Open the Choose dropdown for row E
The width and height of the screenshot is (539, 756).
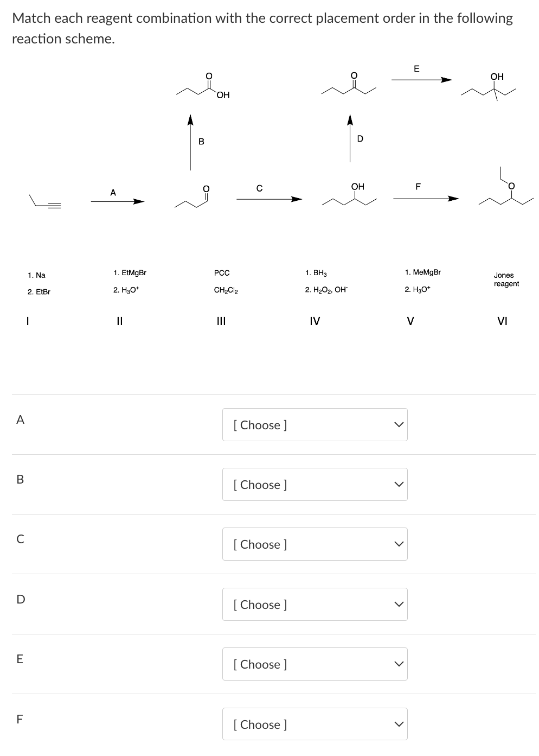pyautogui.click(x=315, y=664)
